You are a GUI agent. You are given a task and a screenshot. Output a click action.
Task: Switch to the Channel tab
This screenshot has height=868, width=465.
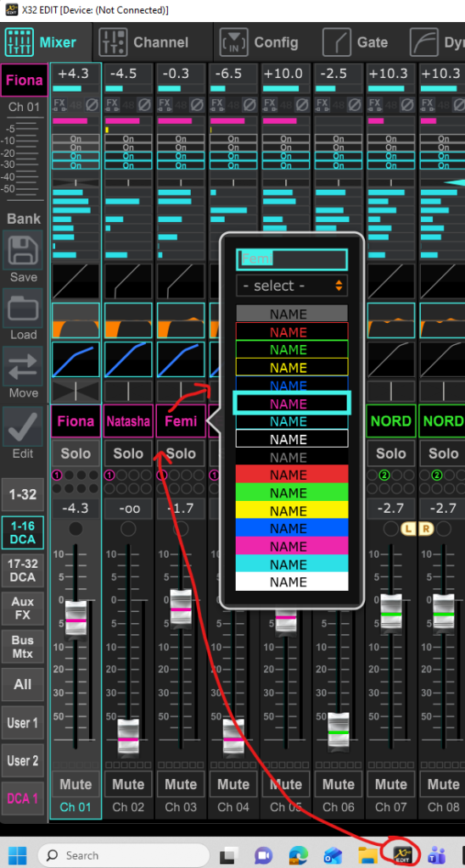click(143, 42)
